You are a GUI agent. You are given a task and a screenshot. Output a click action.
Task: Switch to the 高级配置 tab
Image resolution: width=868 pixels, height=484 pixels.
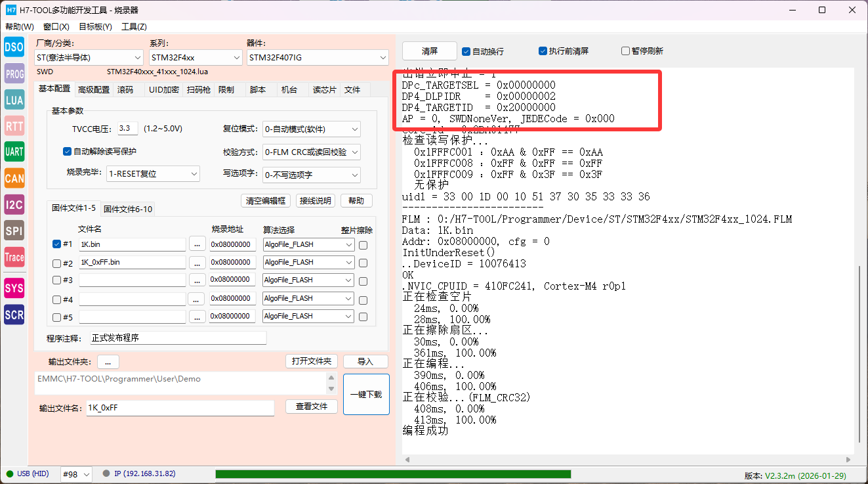(94, 90)
